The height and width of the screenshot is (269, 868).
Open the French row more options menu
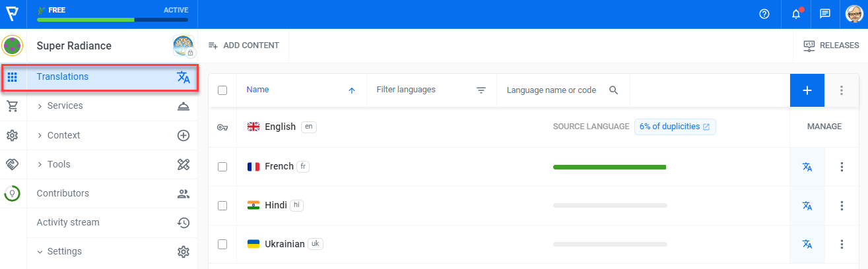842,167
